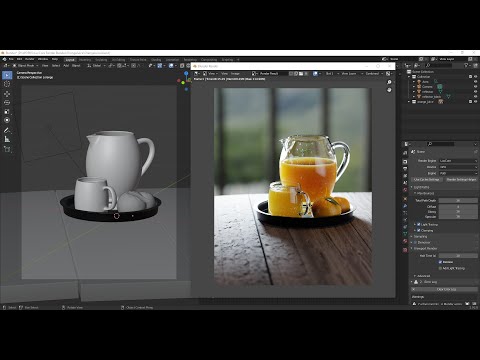The height and width of the screenshot is (360, 480).
Task: Select the Cursor tool in the left toolbar
Action: tap(7, 84)
